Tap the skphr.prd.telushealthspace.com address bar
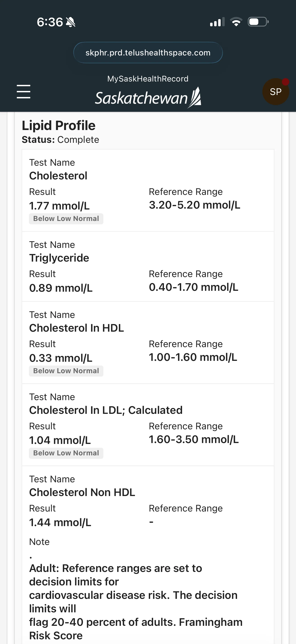Viewport: 296px width, 644px height. [x=148, y=53]
